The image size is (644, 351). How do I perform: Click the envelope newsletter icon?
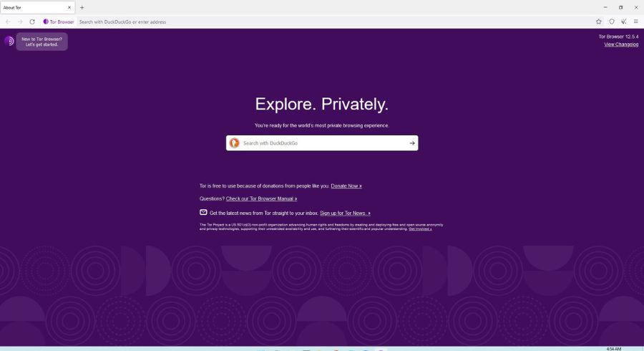[203, 212]
